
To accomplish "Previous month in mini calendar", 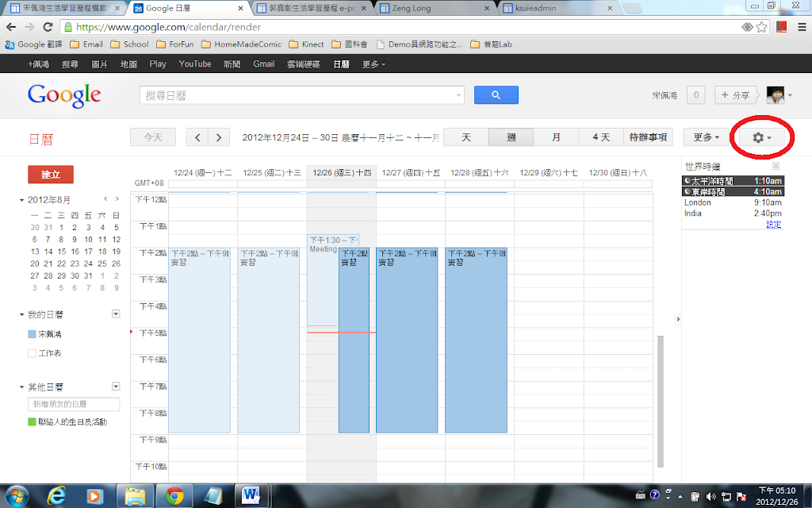I will coord(105,199).
